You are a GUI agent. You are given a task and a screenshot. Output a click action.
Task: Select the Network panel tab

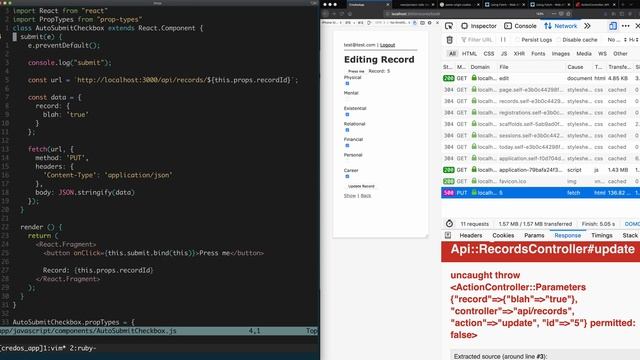(x=560, y=26)
